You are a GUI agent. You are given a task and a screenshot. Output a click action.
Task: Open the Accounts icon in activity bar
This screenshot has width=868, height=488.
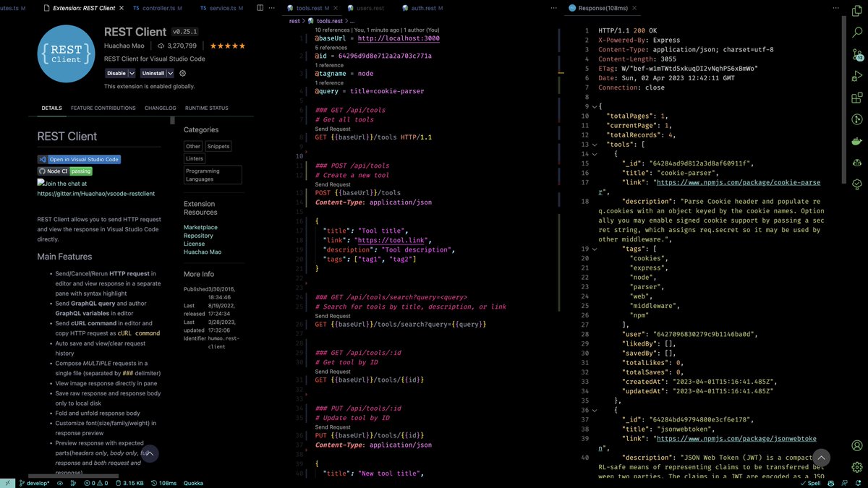[857, 445]
